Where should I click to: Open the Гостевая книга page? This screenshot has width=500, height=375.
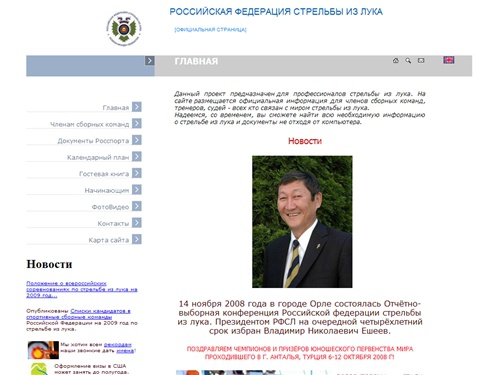tap(104, 174)
